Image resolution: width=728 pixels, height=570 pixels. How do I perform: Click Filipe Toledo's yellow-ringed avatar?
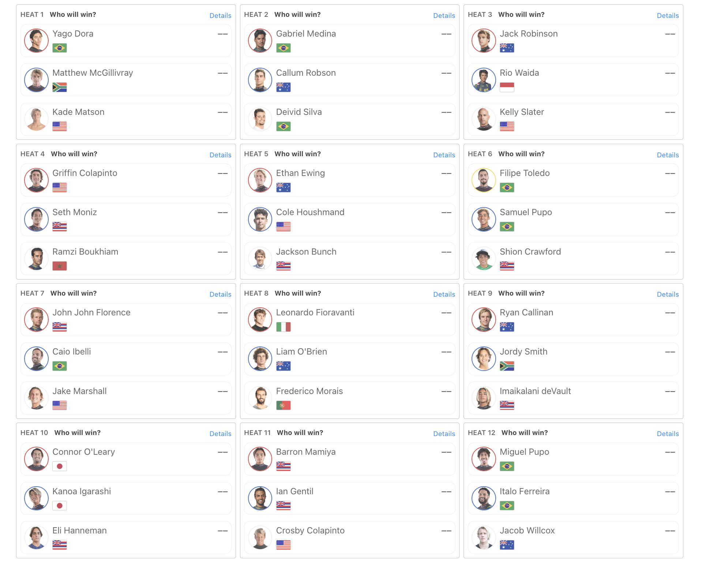[484, 180]
